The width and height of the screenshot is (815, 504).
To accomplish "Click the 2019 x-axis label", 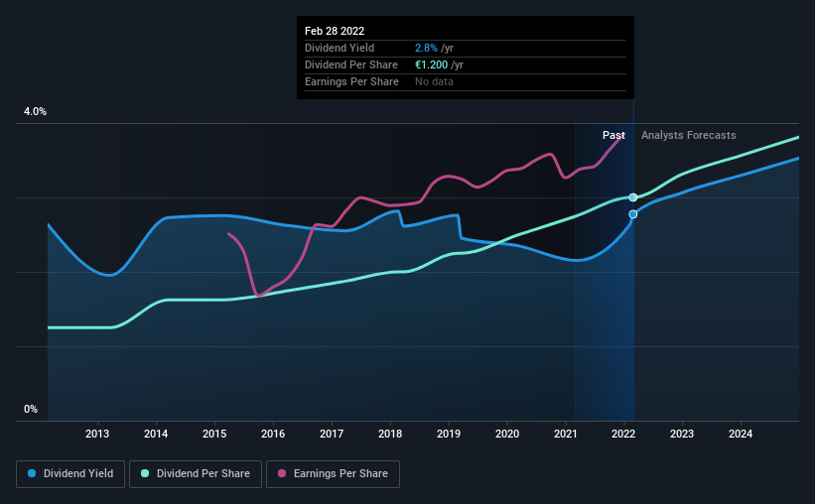I will point(449,434).
